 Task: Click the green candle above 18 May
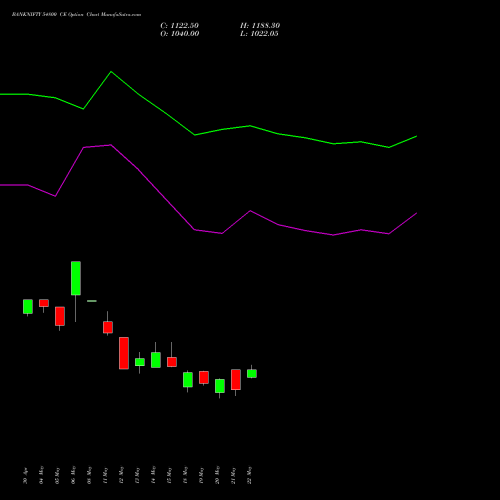[x=188, y=380]
